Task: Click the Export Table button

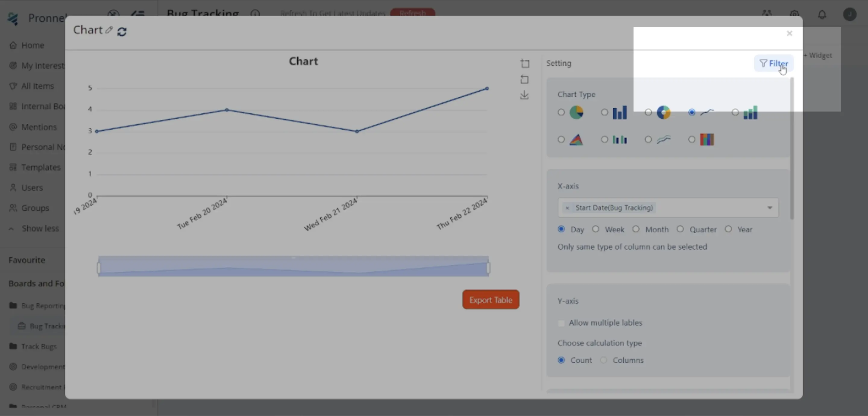Action: 491,299
